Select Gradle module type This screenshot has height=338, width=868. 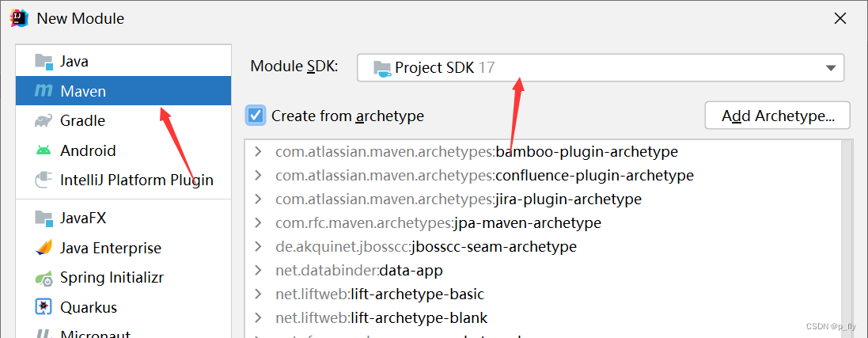123,120
